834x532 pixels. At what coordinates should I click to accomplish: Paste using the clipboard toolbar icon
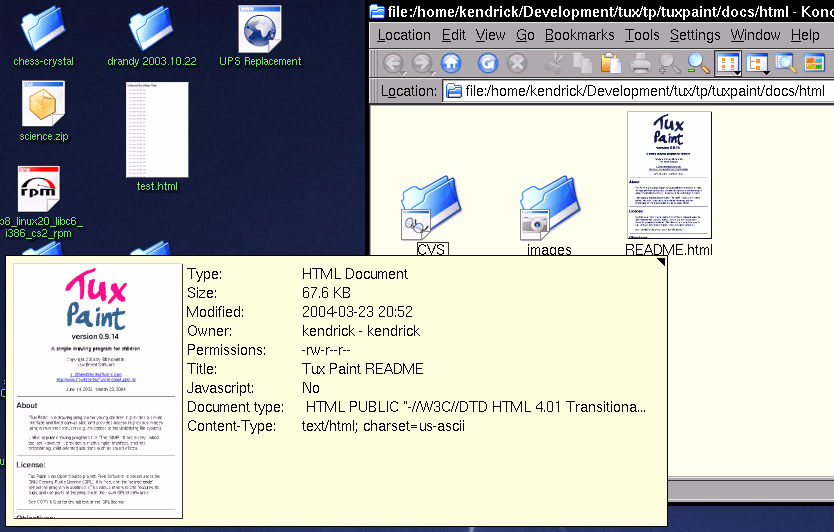click(611, 63)
